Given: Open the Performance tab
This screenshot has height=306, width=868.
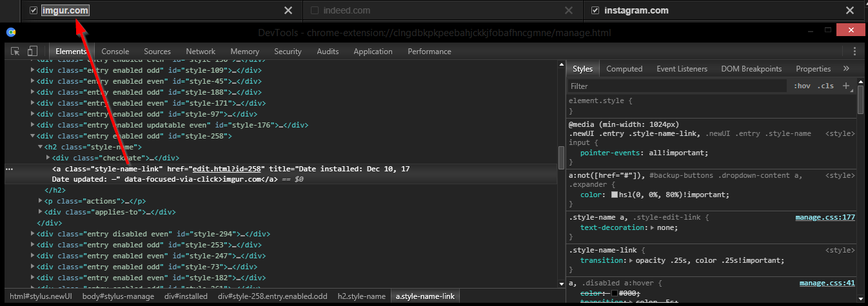Looking at the screenshot, I should pos(429,52).
